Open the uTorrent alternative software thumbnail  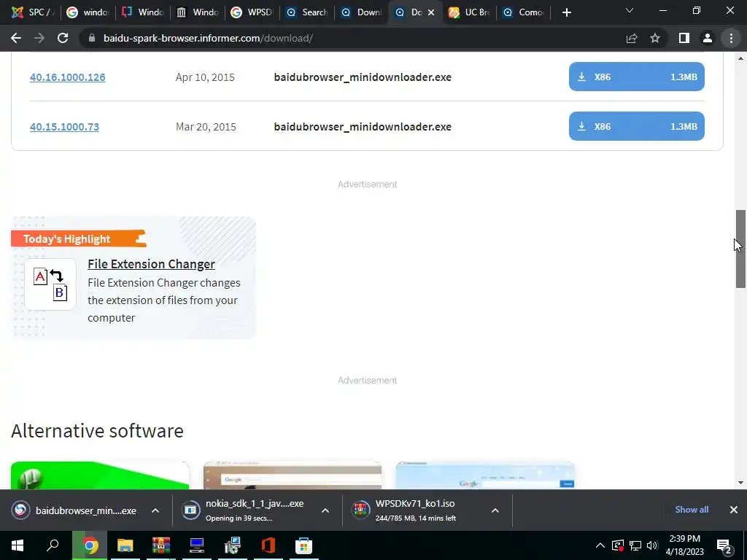pos(100,475)
